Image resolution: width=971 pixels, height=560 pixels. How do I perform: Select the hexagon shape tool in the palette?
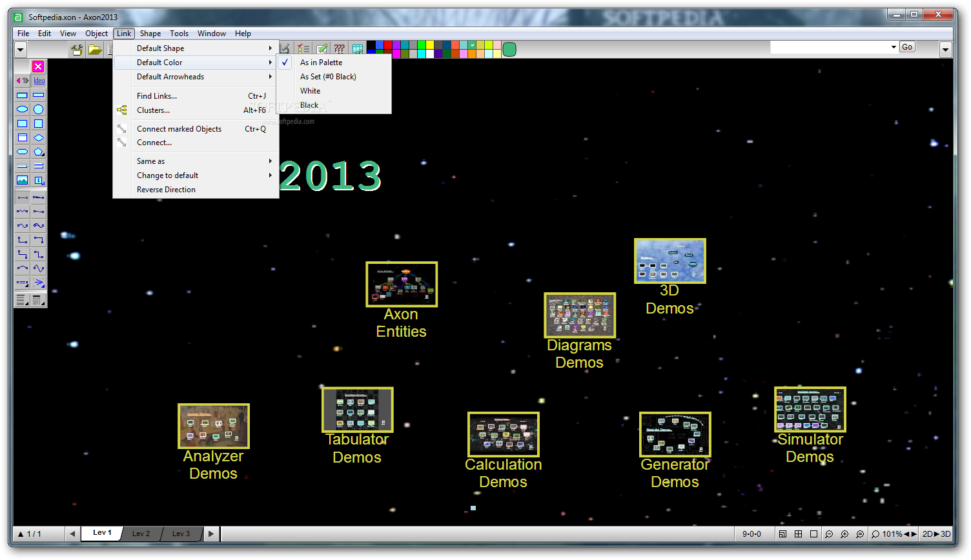point(22,152)
